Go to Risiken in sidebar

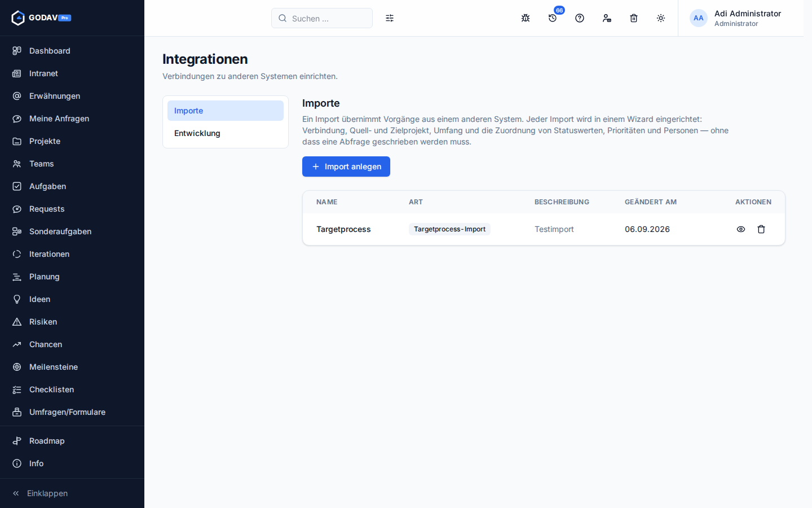[x=72, y=322]
